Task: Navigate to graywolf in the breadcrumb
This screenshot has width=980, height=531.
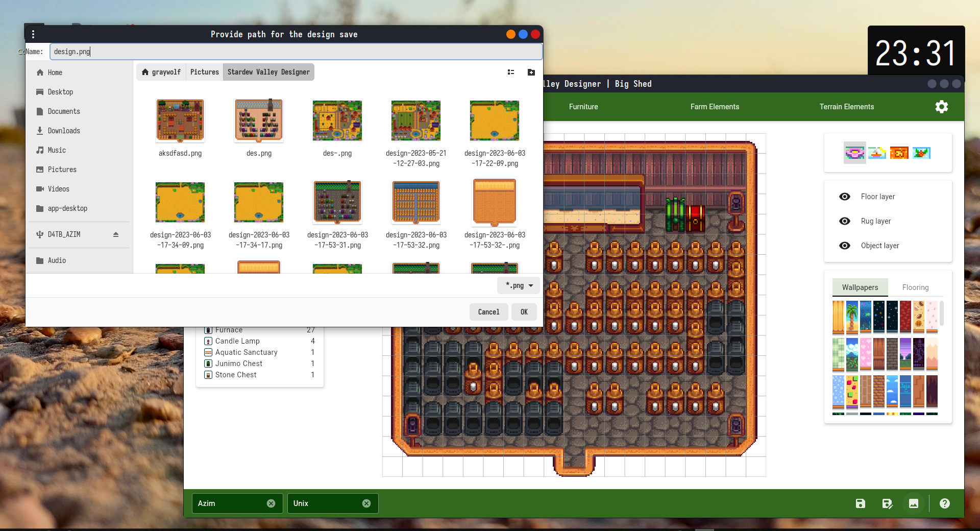Action: click(x=161, y=72)
